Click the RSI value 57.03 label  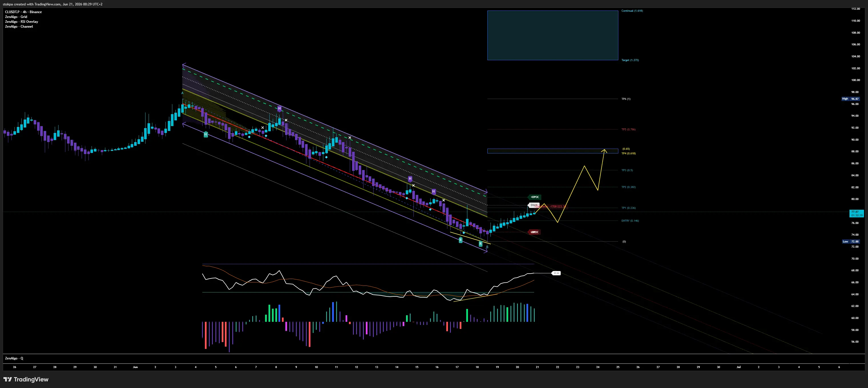coord(556,273)
